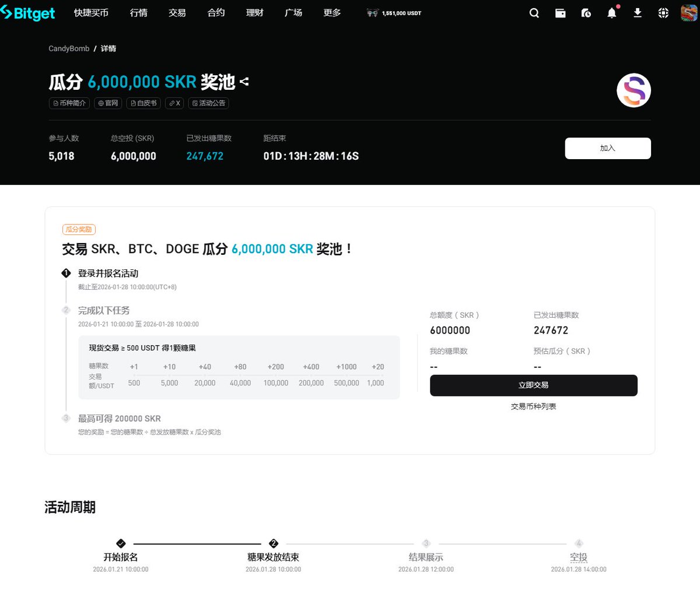Screen dimensions: 700x593
Task: Click the SKR token logo
Action: point(633,90)
